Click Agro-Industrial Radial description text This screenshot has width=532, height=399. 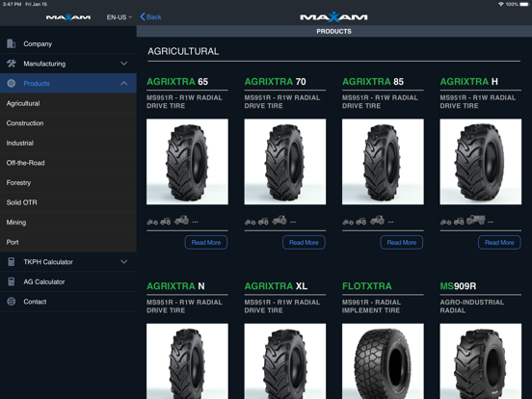472,306
